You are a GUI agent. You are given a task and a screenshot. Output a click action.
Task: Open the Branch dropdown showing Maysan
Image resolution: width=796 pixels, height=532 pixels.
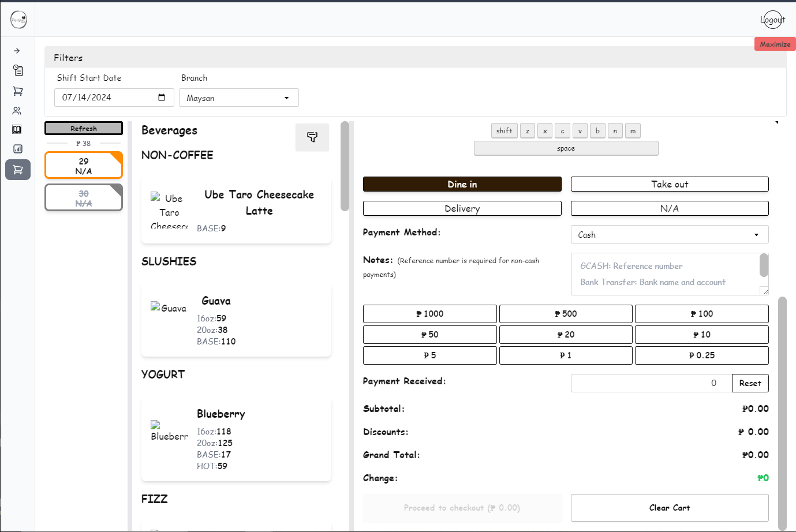point(238,98)
